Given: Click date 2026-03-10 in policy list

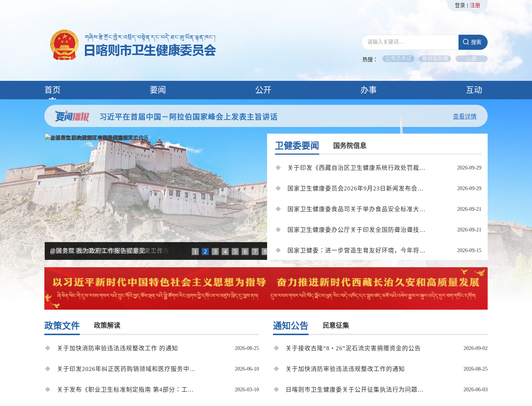Looking at the screenshot, I should [247, 390].
